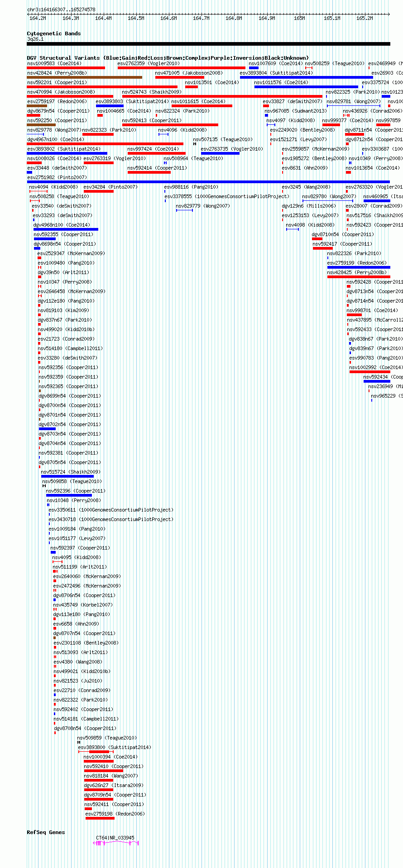Click the CT64|NR_033945 gene label

pos(115,838)
